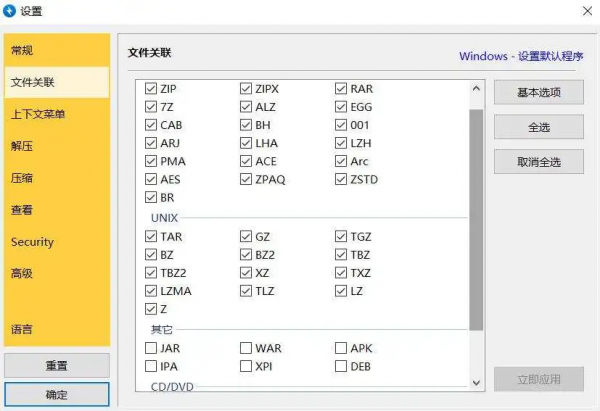The width and height of the screenshot is (600, 411).
Task: Open the 查看 tab
Action: tap(57, 210)
